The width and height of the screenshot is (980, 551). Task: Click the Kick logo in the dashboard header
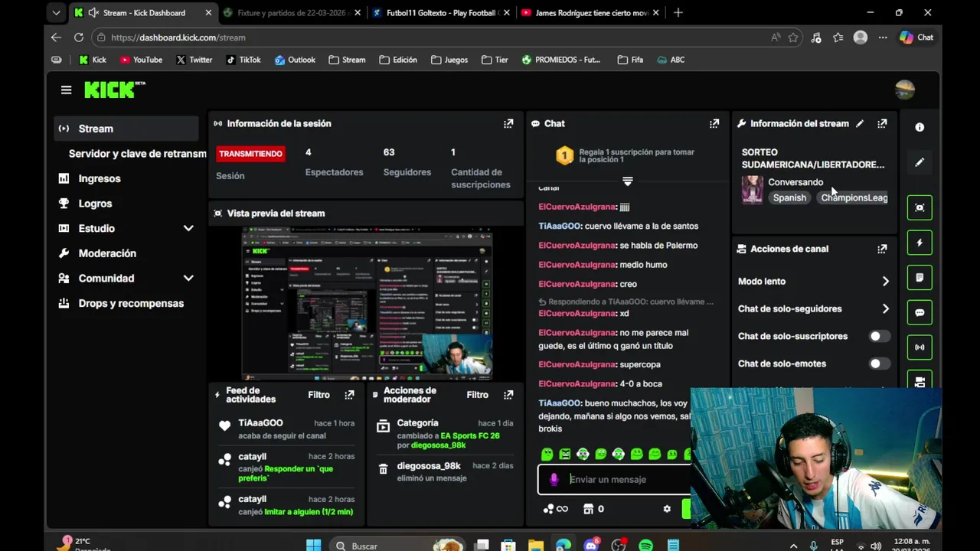click(x=114, y=90)
